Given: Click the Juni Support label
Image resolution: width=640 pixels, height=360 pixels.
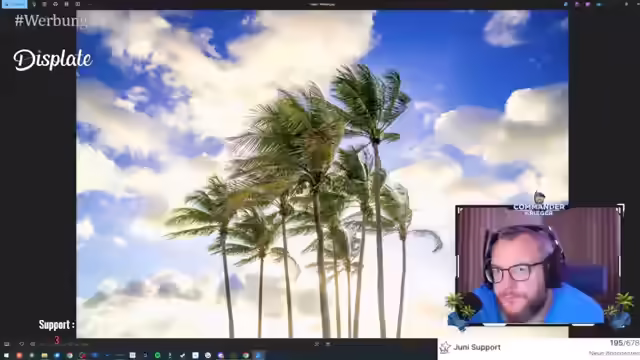Looking at the screenshot, I should (x=476, y=347).
